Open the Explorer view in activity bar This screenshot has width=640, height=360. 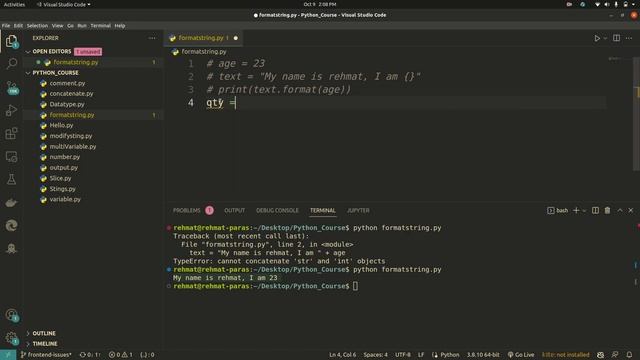tap(11, 41)
